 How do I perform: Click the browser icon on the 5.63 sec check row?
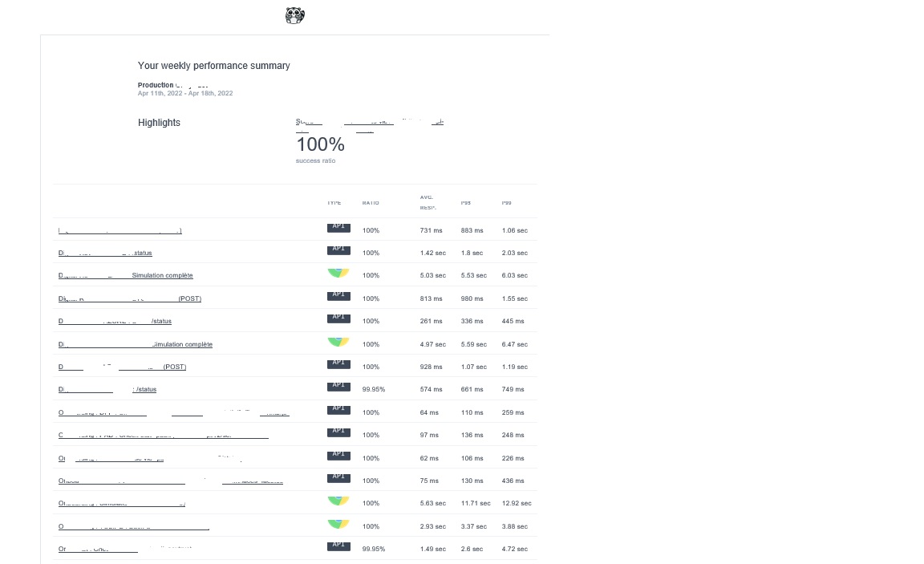[338, 500]
